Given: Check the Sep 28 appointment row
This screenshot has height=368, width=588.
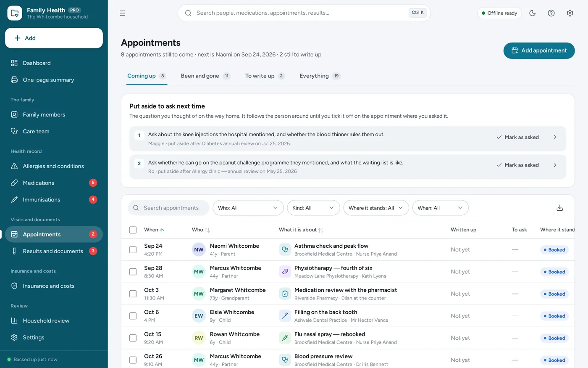Looking at the screenshot, I should [133, 272].
